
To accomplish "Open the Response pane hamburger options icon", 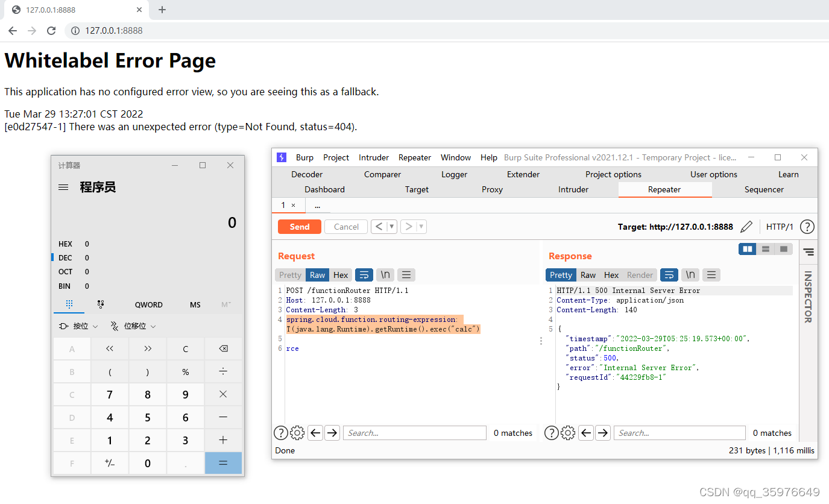I will 711,275.
